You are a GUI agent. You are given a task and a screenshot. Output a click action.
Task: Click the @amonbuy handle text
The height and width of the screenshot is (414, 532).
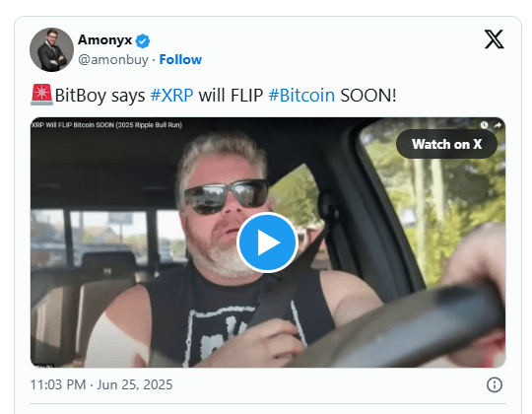[113, 60]
